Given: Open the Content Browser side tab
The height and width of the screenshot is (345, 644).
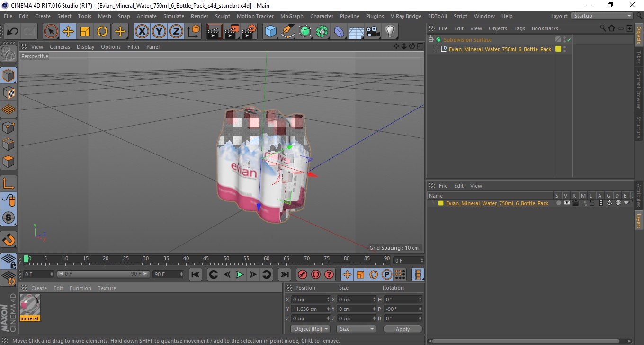Looking at the screenshot, I should coord(639,89).
